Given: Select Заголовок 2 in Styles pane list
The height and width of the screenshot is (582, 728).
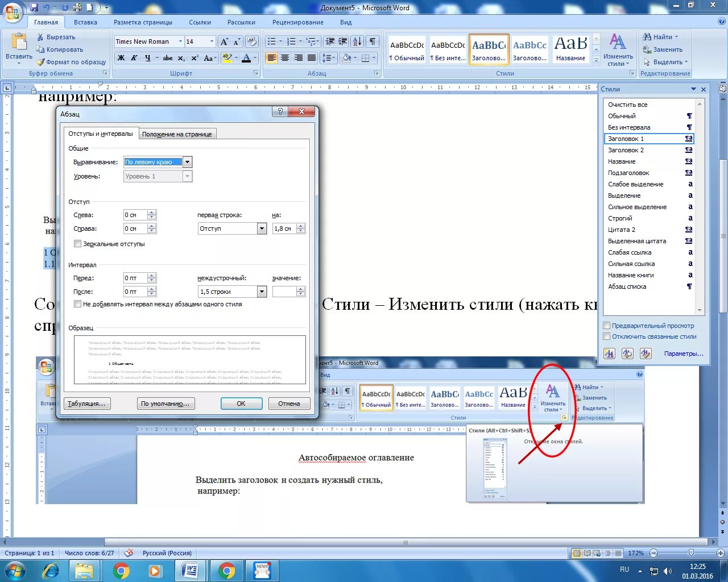Looking at the screenshot, I should pos(649,150).
